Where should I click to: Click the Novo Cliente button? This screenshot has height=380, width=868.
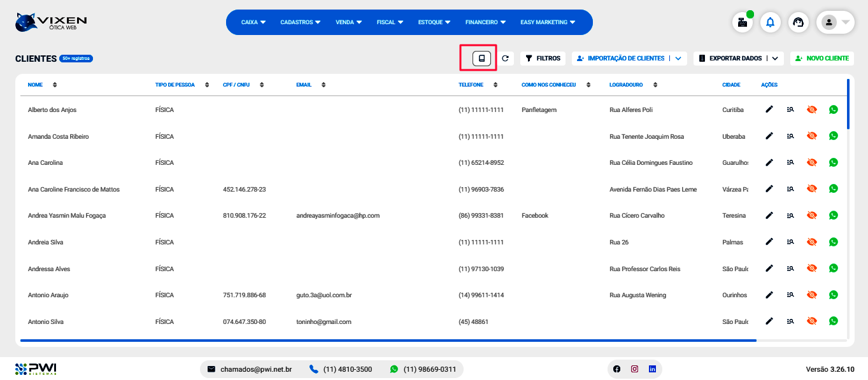(822, 59)
